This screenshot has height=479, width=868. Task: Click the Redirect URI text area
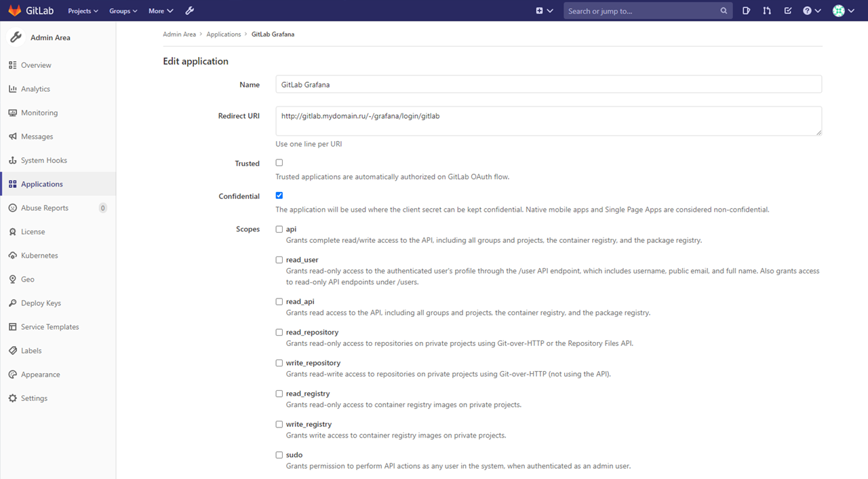549,121
